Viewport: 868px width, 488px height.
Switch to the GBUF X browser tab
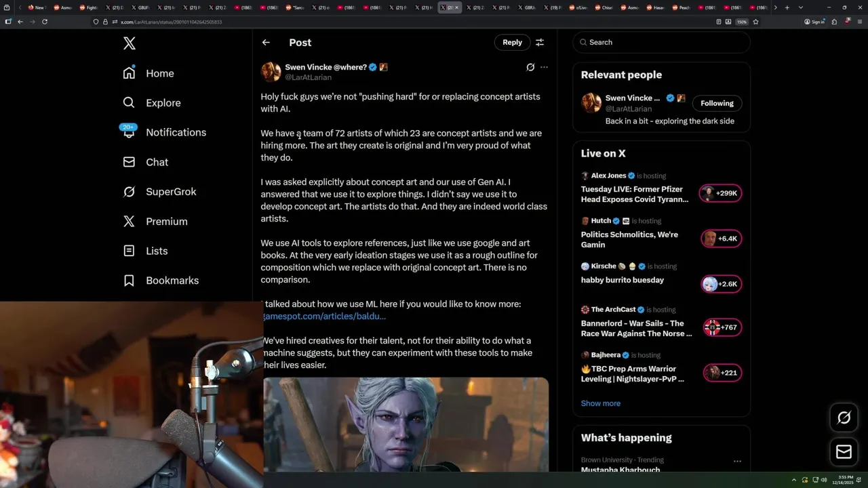click(x=140, y=7)
